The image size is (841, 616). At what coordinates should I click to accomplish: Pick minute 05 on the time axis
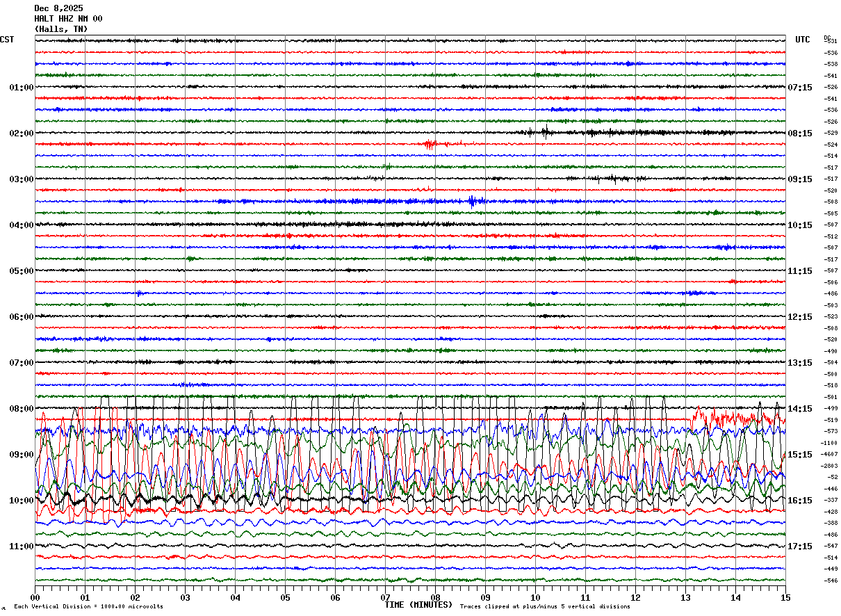[285, 597]
